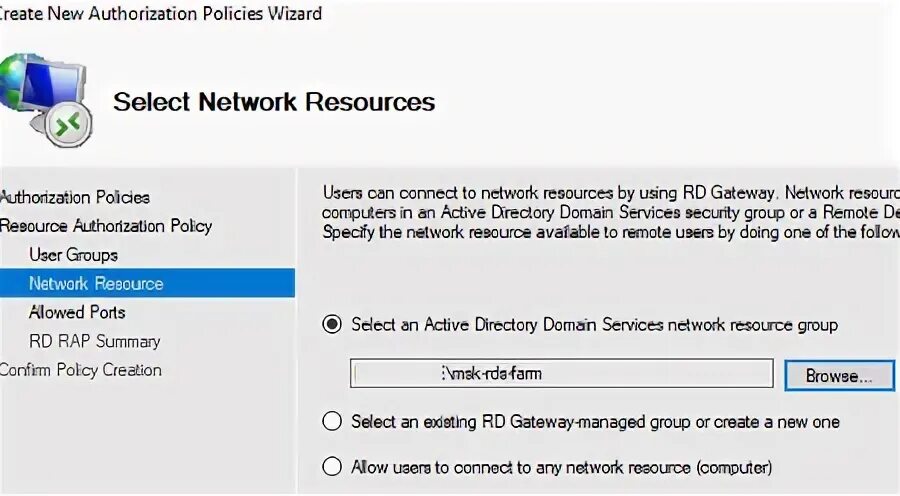Select the highlighted Network Resource step
The height and width of the screenshot is (496, 900).
coord(96,284)
